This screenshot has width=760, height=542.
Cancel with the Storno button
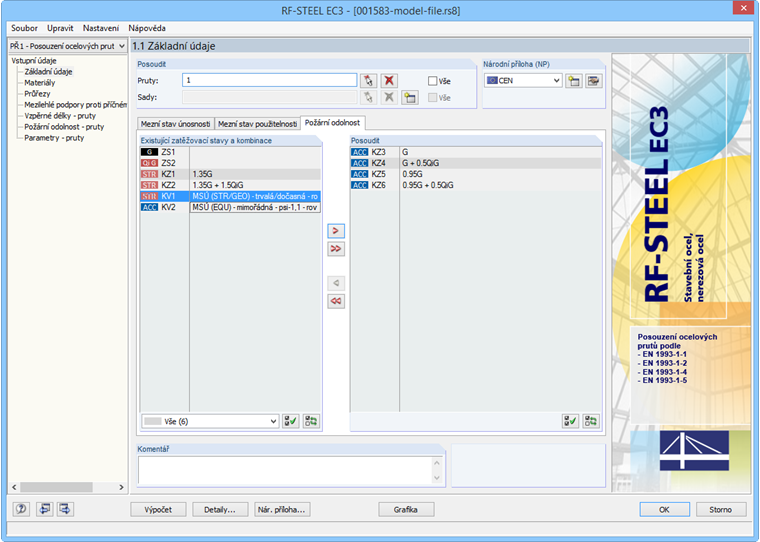(721, 510)
